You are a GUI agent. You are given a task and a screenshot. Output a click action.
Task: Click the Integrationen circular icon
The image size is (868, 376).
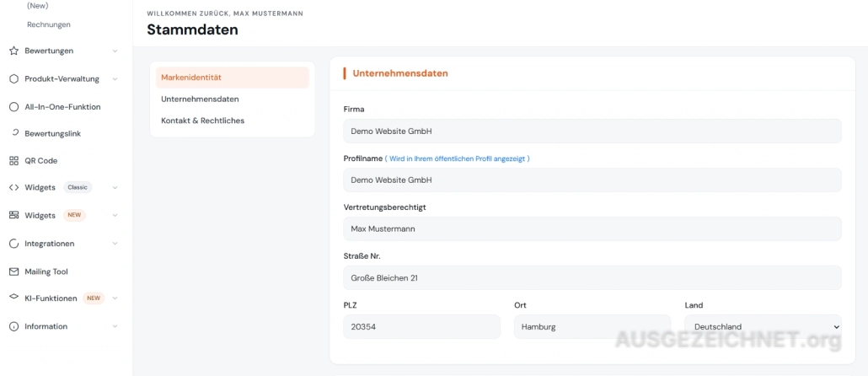13,244
